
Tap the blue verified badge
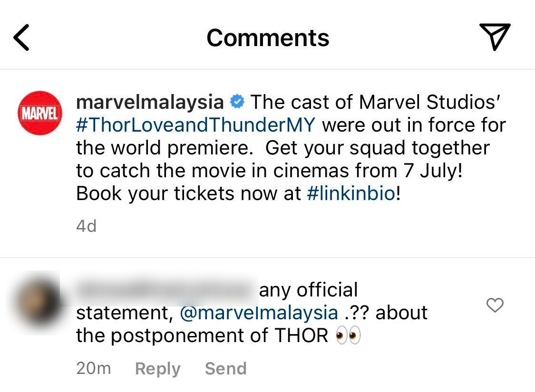coord(237,102)
